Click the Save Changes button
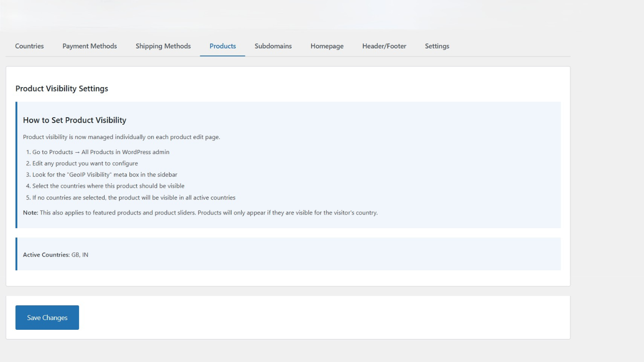Image resolution: width=644 pixels, height=362 pixels. pyautogui.click(x=47, y=317)
